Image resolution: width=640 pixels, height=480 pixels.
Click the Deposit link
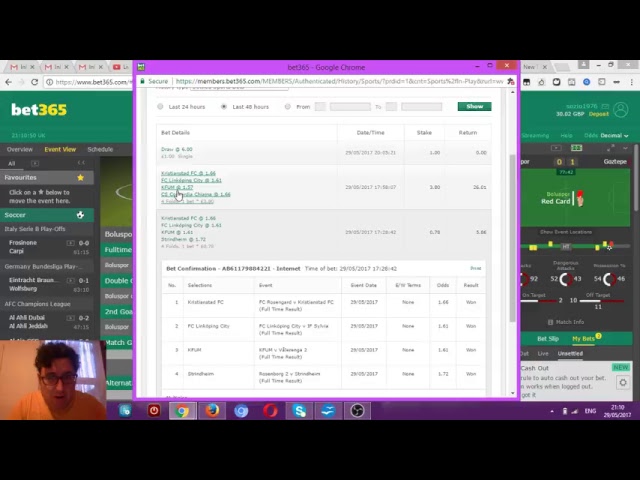pyautogui.click(x=598, y=114)
